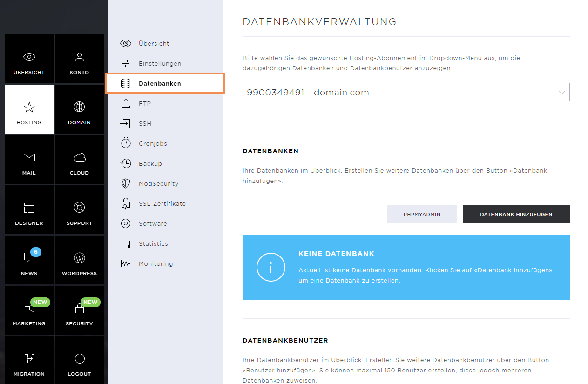Select the Datenbanken menu entry
This screenshot has height=384, width=588.
pos(165,83)
